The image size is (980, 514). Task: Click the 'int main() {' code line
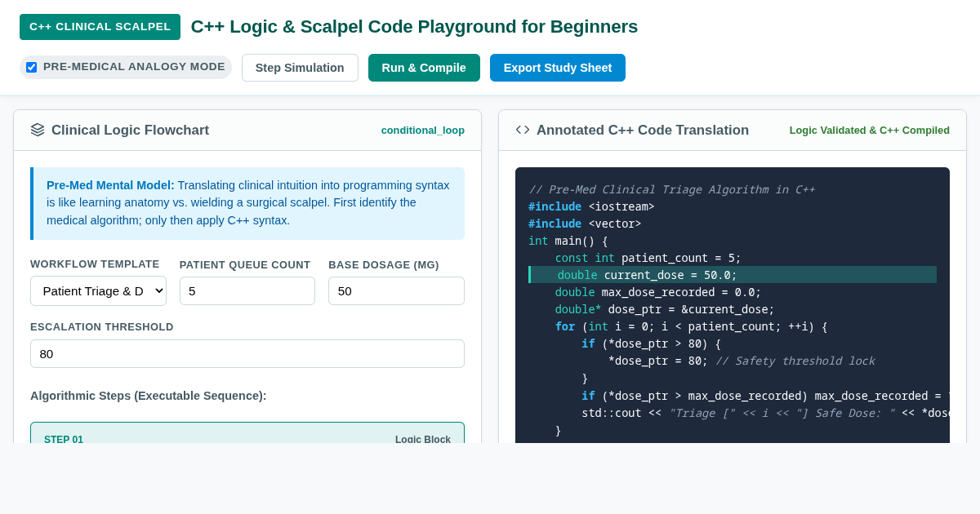(568, 240)
